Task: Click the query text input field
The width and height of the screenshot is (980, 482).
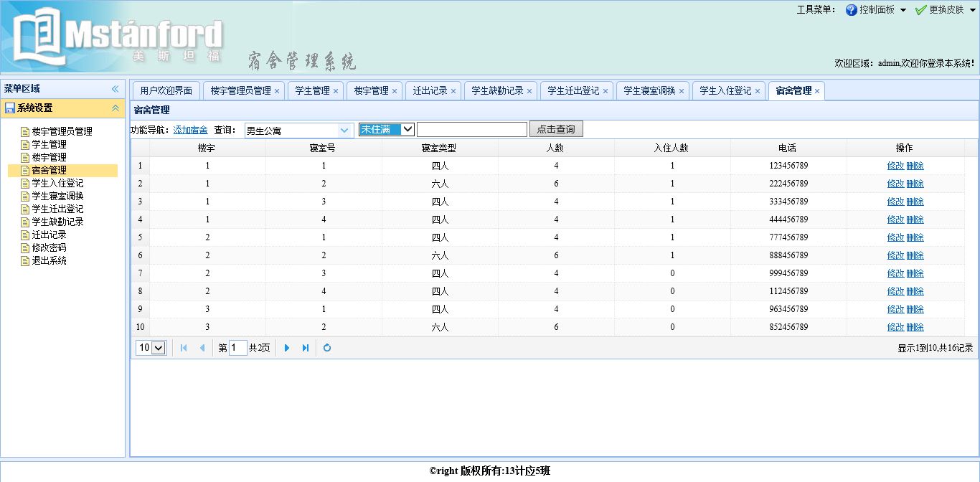Action: 471,129
